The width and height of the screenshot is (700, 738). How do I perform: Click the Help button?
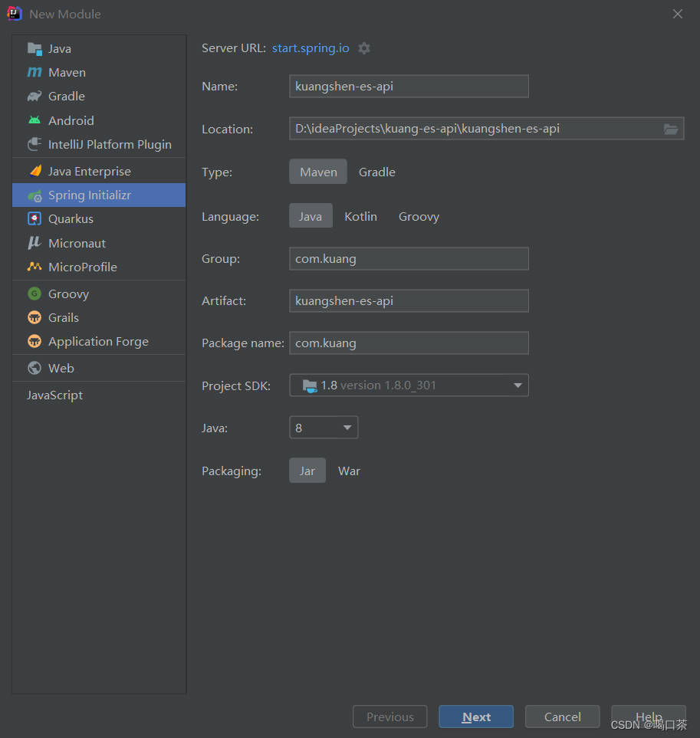[648, 717]
